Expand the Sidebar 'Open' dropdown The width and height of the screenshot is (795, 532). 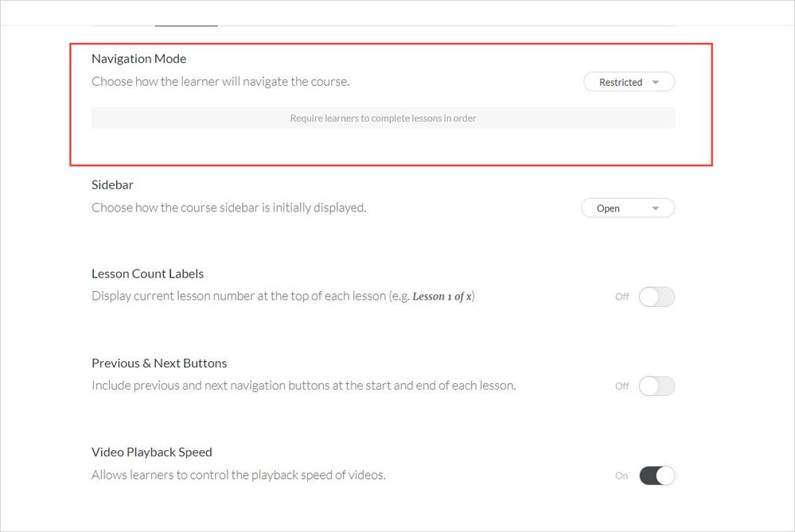pyautogui.click(x=629, y=208)
